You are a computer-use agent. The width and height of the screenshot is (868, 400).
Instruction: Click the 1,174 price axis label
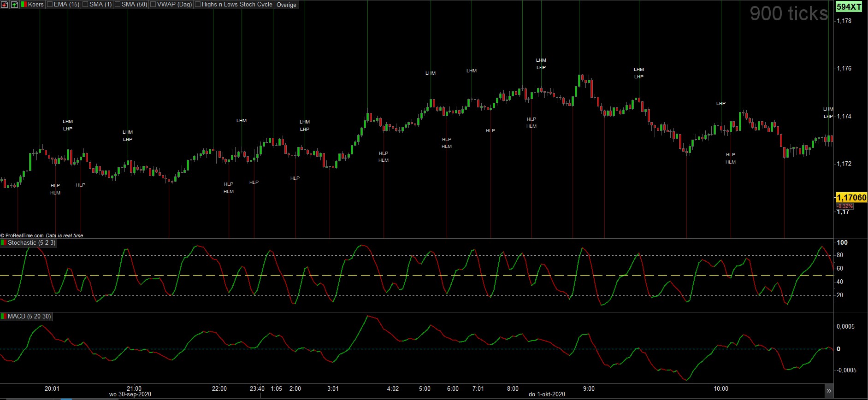[x=844, y=116]
